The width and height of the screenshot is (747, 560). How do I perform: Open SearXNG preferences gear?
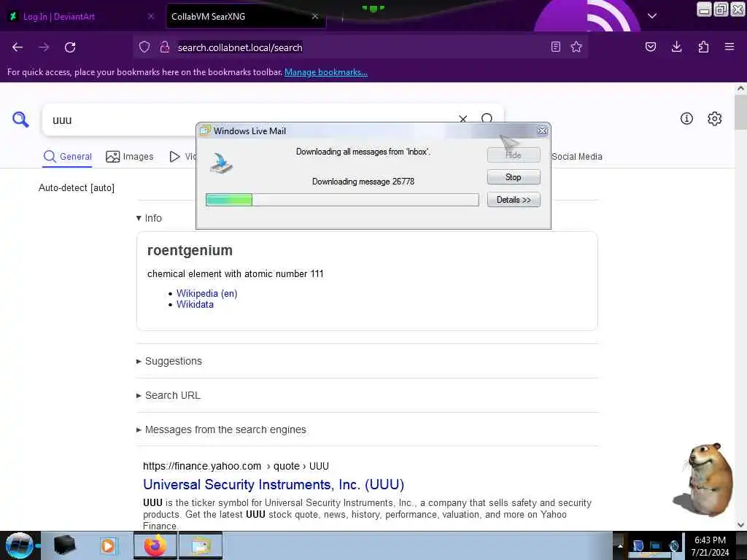(715, 119)
